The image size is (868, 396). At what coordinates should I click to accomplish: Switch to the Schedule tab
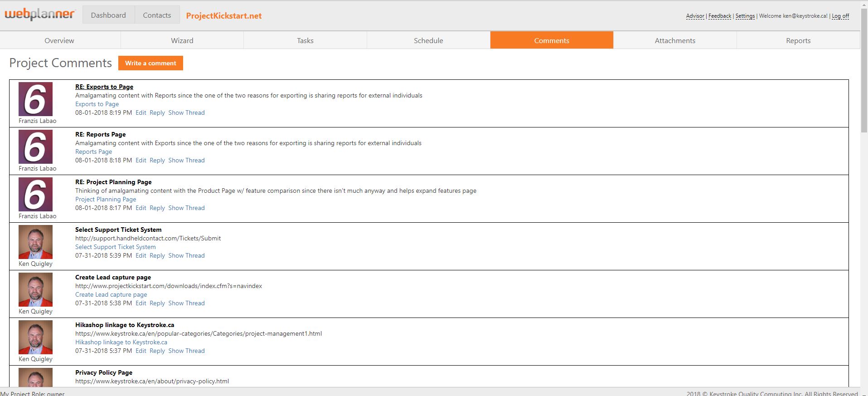tap(428, 40)
